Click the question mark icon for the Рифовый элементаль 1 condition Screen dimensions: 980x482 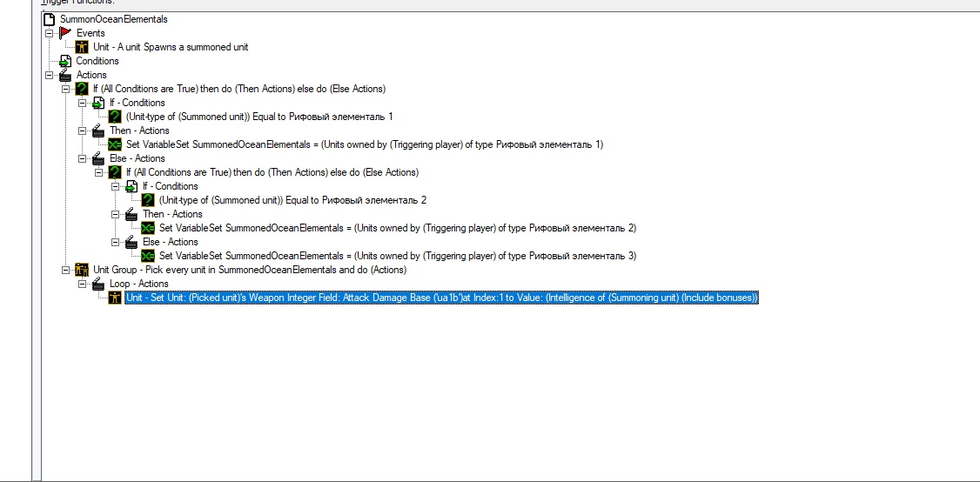click(x=115, y=117)
